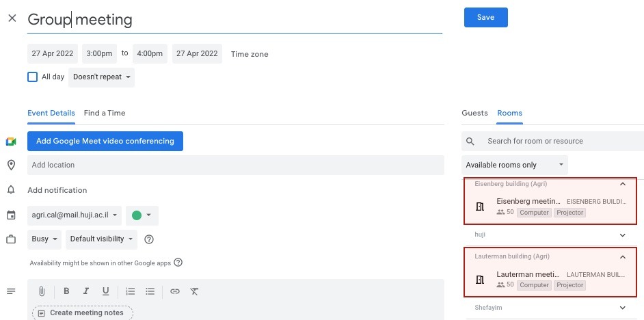Open help for default visibility

[x=149, y=239]
